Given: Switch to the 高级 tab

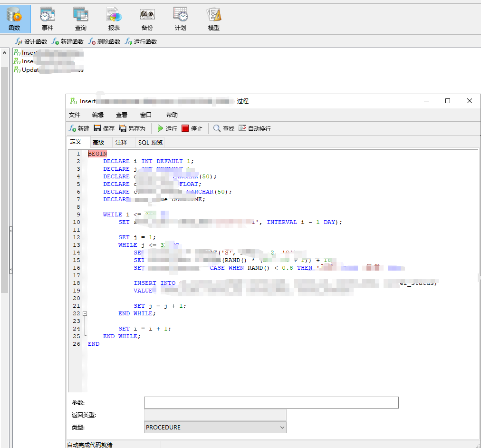Looking at the screenshot, I should pyautogui.click(x=98, y=142).
